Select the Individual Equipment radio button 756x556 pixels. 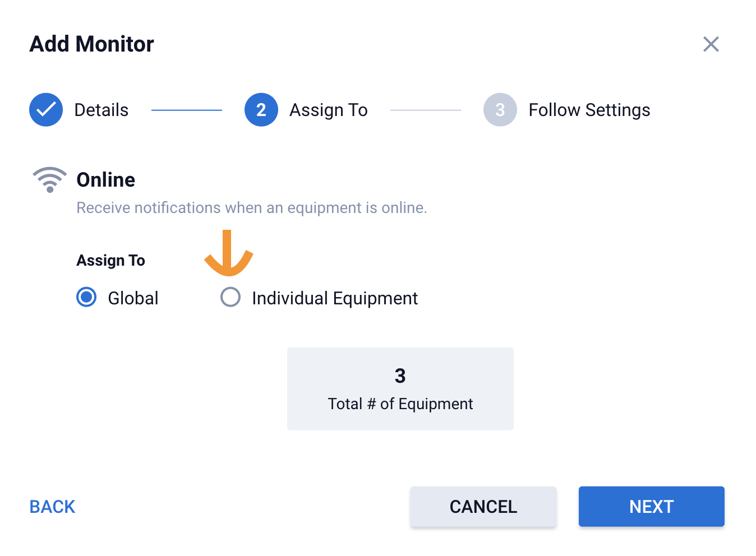point(231,297)
